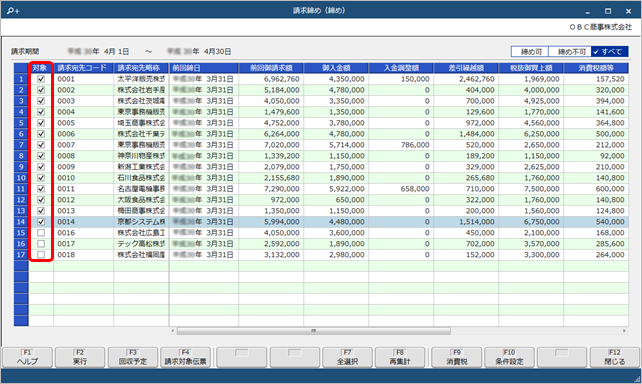Click F12 閉じる close button
The height and width of the screenshot is (384, 642).
click(x=615, y=357)
